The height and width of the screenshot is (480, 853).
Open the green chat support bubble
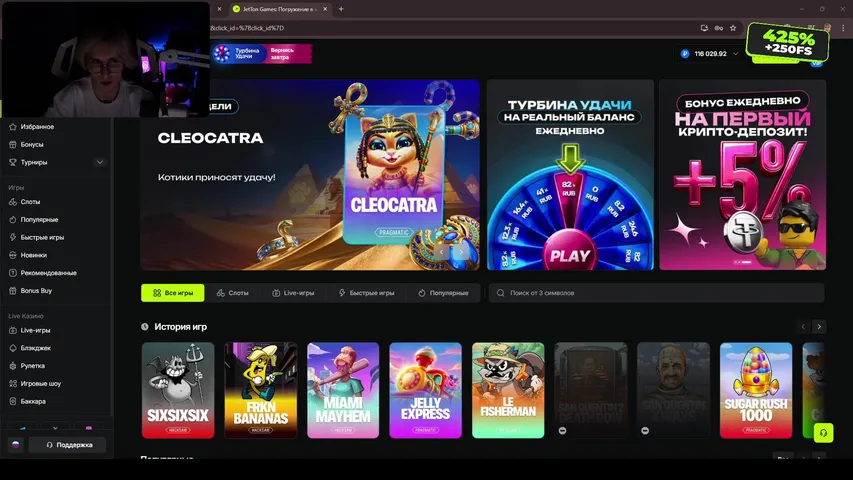pyautogui.click(x=823, y=433)
